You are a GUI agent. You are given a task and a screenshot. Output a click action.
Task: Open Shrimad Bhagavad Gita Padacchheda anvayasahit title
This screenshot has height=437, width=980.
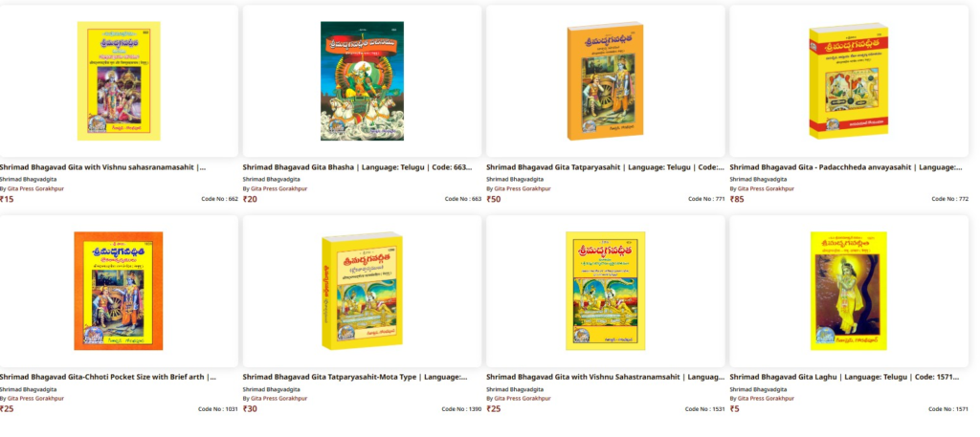[846, 167]
